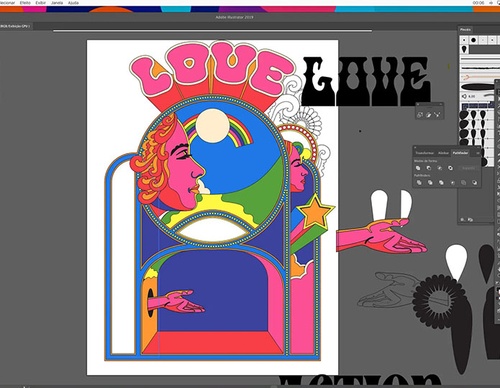This screenshot has width=500, height=388.
Task: Select the black LOVE lettering beside artboard
Action: [x=366, y=81]
